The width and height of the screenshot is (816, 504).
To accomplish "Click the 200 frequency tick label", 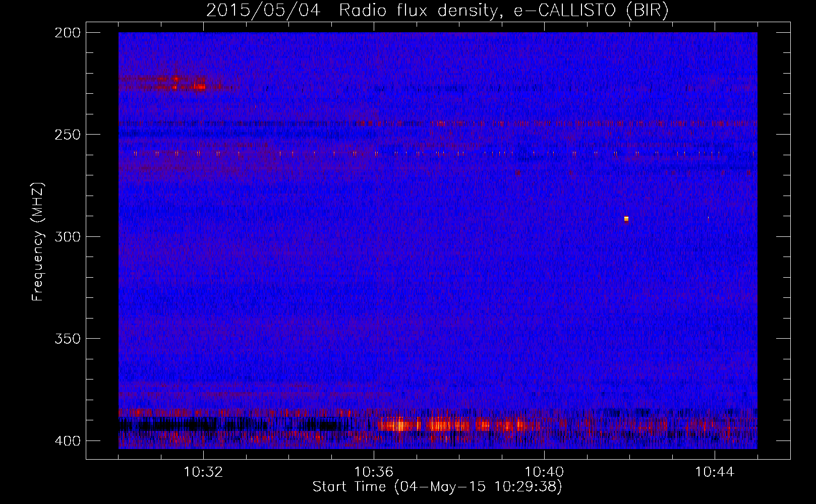I will tap(68, 33).
